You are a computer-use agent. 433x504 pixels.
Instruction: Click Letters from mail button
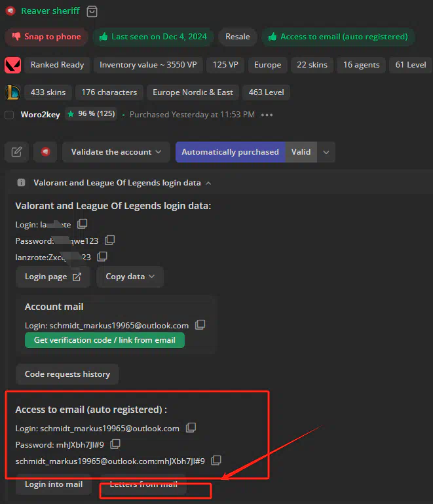[143, 484]
